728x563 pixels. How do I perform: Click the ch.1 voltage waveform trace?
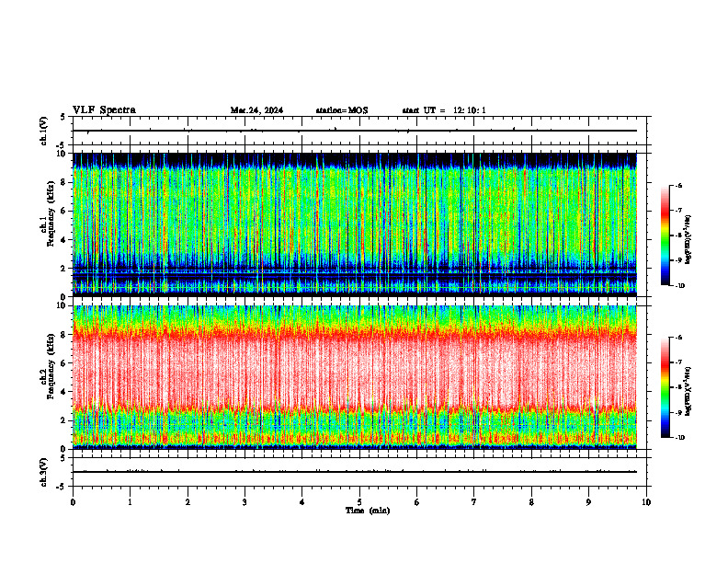click(355, 131)
